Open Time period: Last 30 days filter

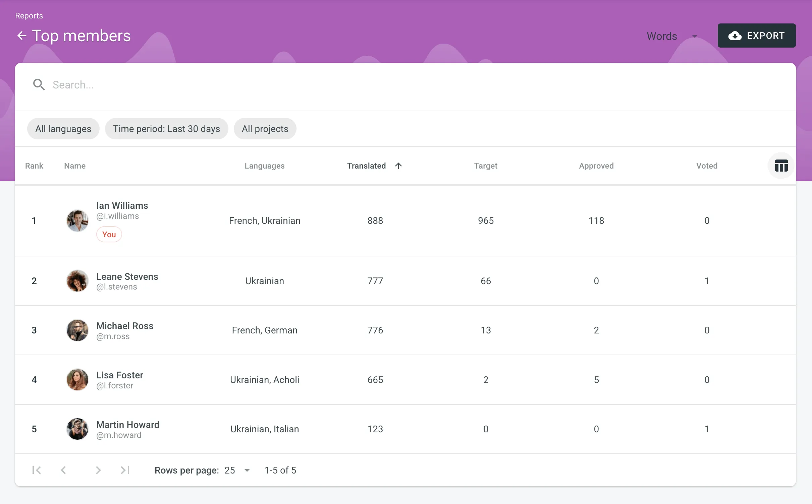click(166, 129)
